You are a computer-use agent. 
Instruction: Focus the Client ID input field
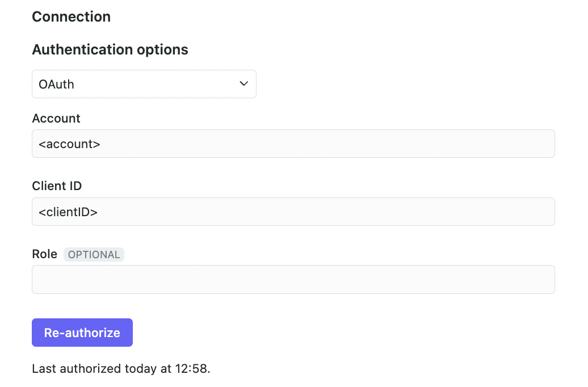293,212
